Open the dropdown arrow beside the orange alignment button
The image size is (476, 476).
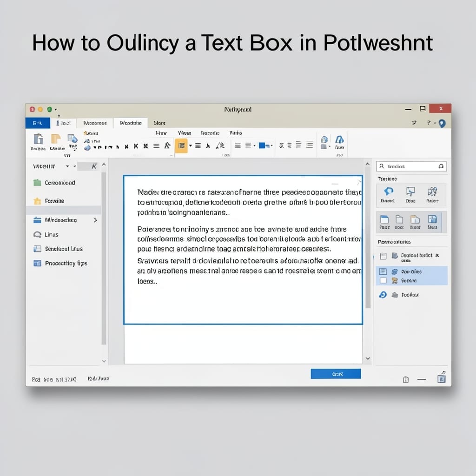tap(190, 145)
